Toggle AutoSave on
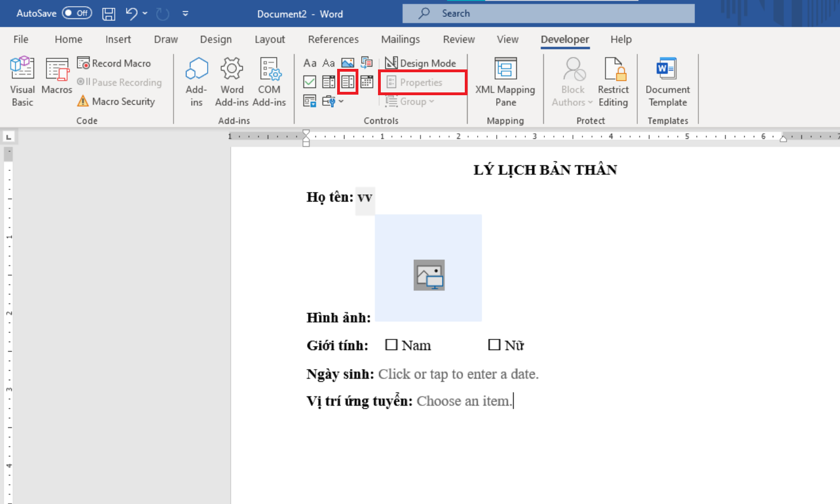This screenshot has width=840, height=504. point(76,13)
